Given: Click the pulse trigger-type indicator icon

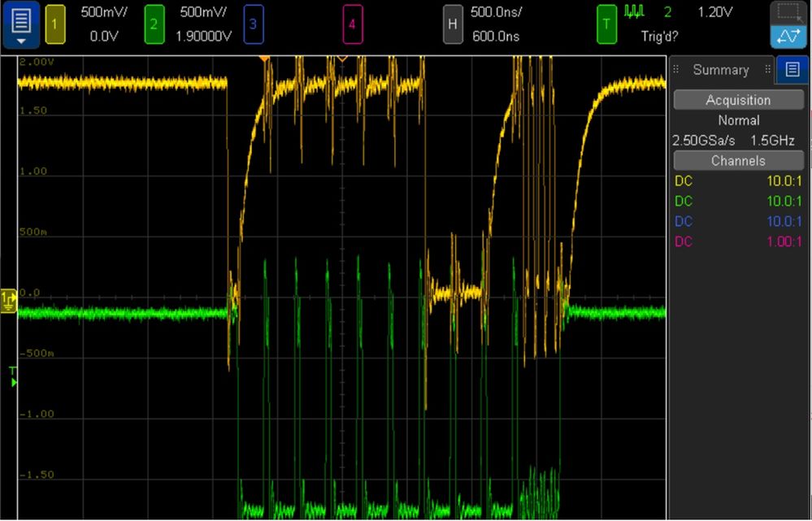Looking at the screenshot, I should [633, 12].
